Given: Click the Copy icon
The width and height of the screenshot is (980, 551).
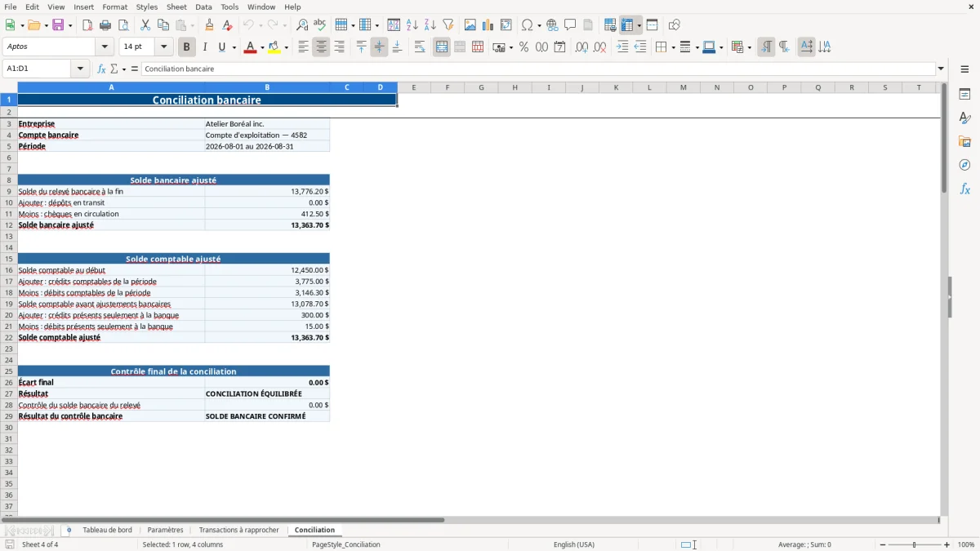Looking at the screenshot, I should (163, 25).
